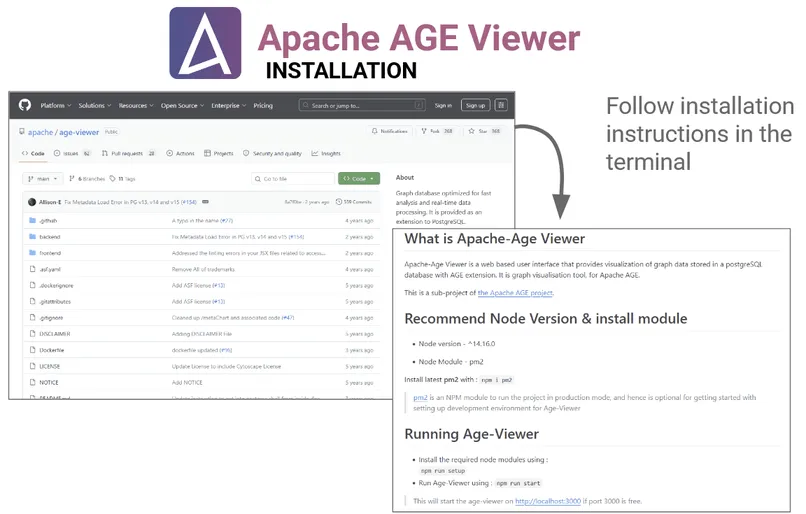Open the Resources navigation menu
The height and width of the screenshot is (514, 806).
136,105
